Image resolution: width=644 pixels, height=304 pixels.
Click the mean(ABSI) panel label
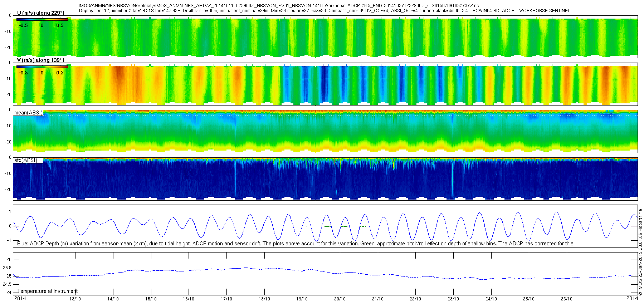28,113
